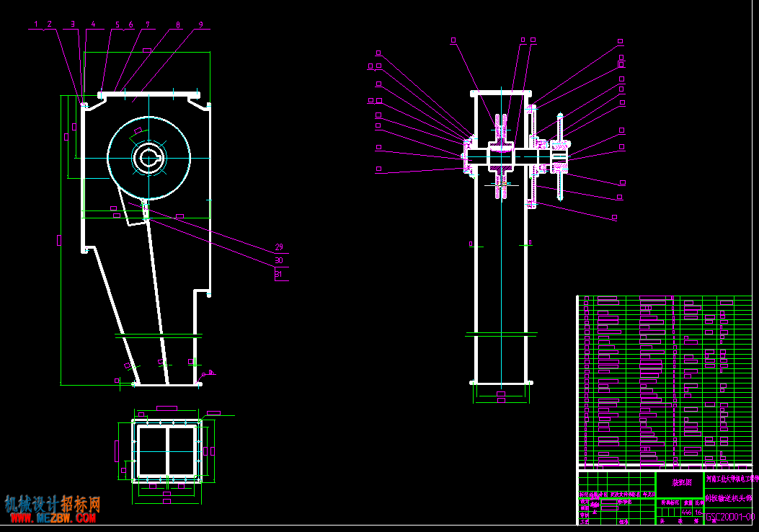Click part callout number 7
The height and width of the screenshot is (532, 759).
click(148, 25)
